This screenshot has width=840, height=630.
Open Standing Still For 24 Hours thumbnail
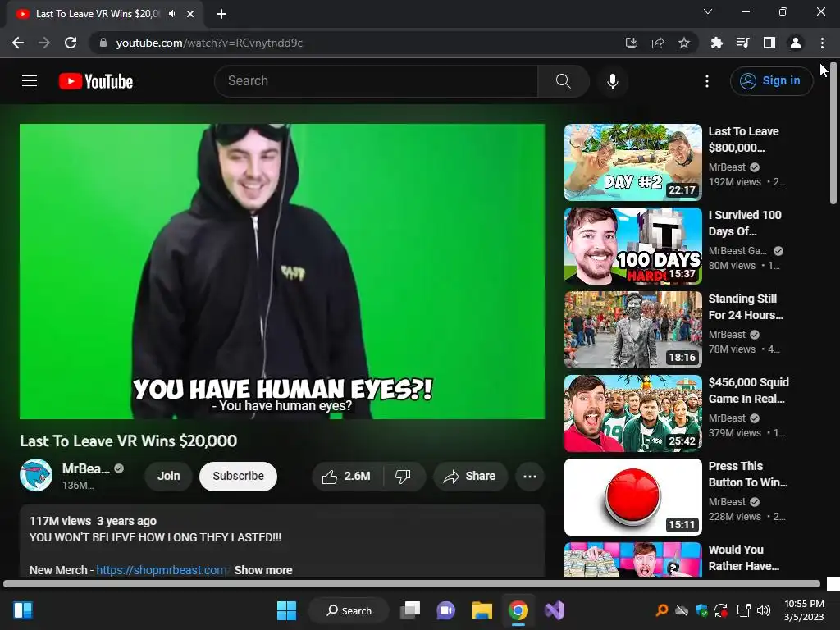(632, 330)
